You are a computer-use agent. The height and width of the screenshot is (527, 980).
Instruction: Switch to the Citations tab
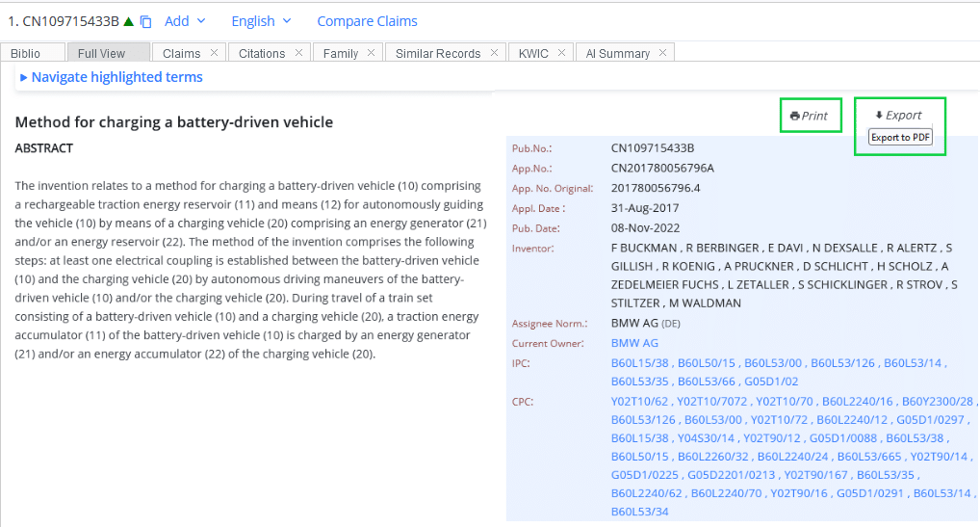[x=261, y=53]
